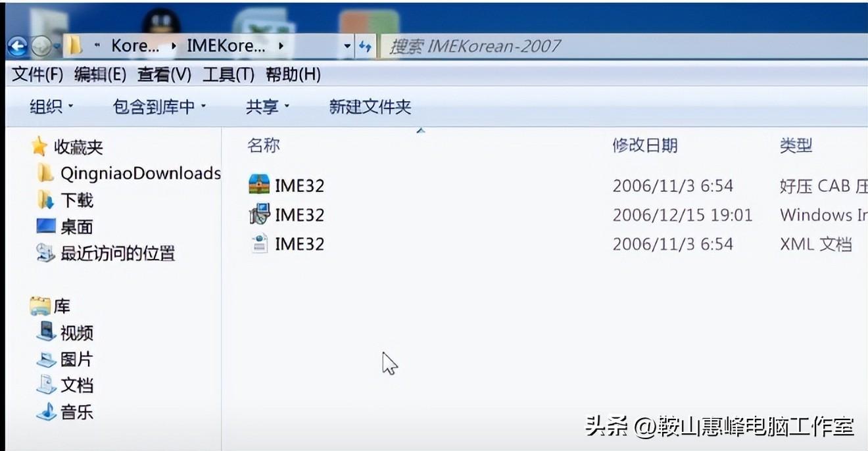Click the 新建文件夹 button

coord(370,107)
